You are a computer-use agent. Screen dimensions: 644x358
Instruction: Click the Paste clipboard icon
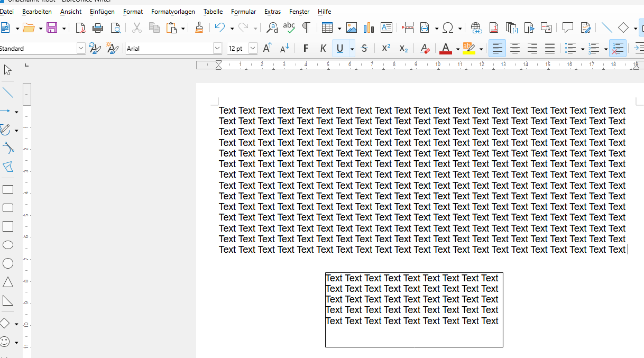(x=171, y=27)
